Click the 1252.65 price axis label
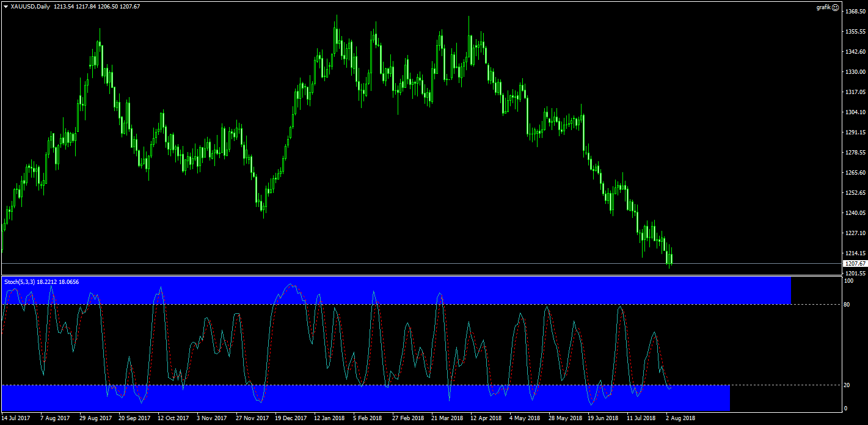Viewport: 868px width, 425px height. (x=856, y=192)
